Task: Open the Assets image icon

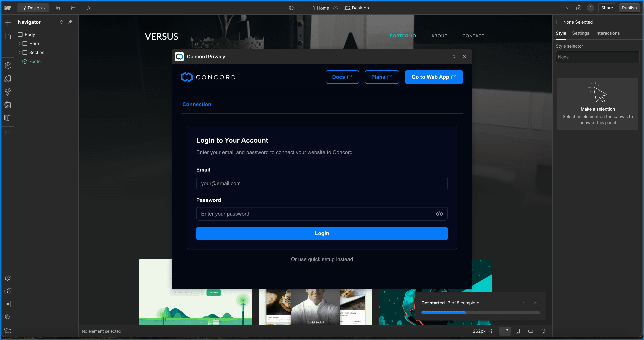Action: 8,105
